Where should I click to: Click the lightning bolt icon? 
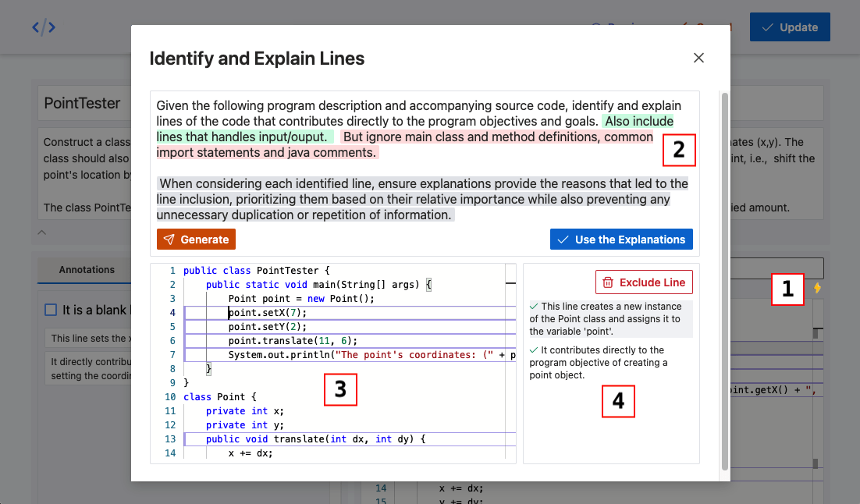tap(817, 288)
